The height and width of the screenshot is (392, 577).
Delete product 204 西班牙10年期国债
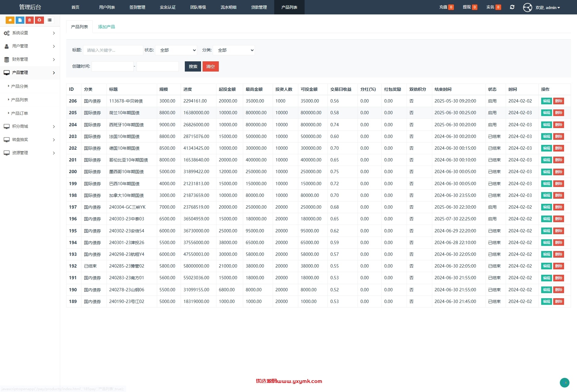pos(559,125)
